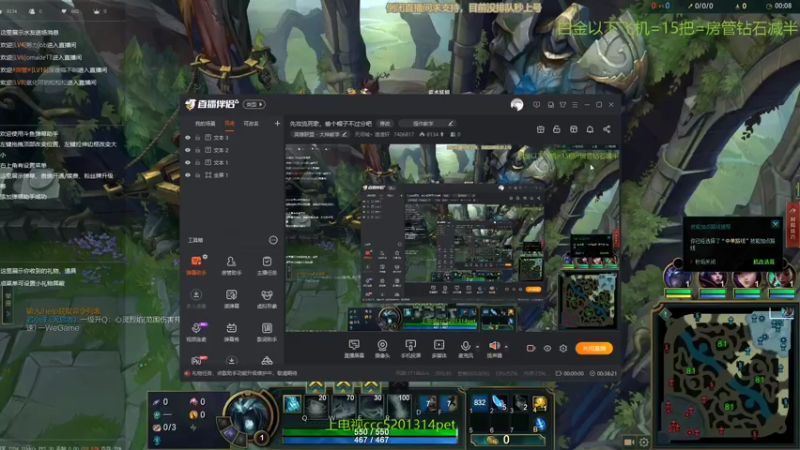The height and width of the screenshot is (450, 800).
Task: Click the health bar showing 550 / 550
Action: coord(371,432)
